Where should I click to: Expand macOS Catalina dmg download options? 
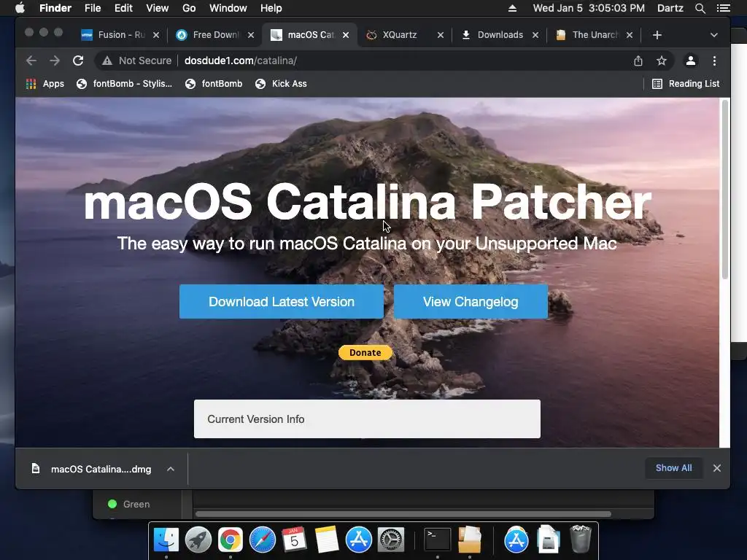click(x=171, y=469)
